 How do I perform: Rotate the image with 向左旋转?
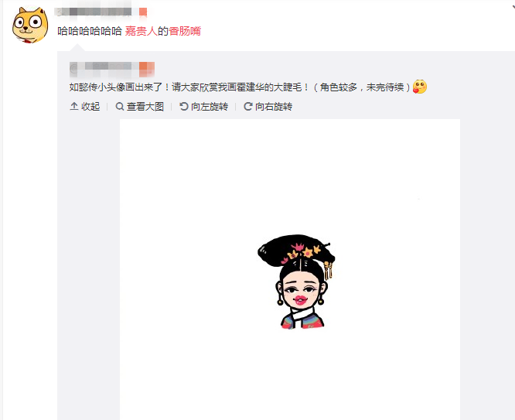pyautogui.click(x=203, y=107)
